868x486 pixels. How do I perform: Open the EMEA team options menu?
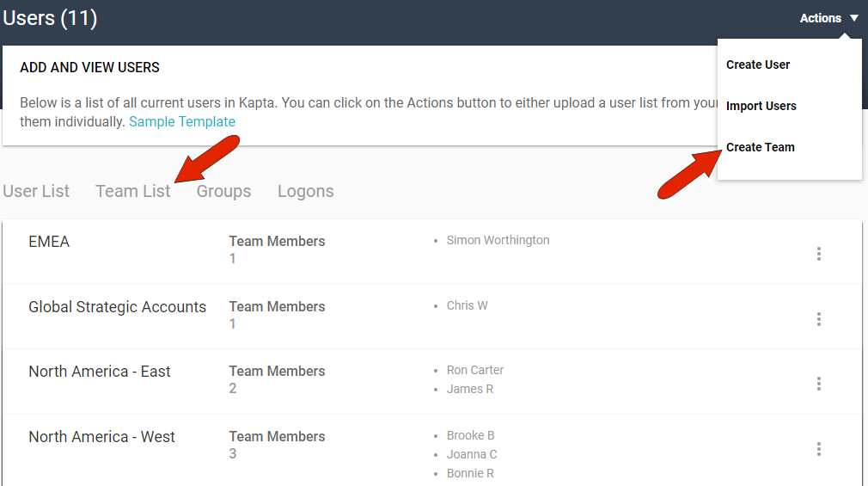818,254
